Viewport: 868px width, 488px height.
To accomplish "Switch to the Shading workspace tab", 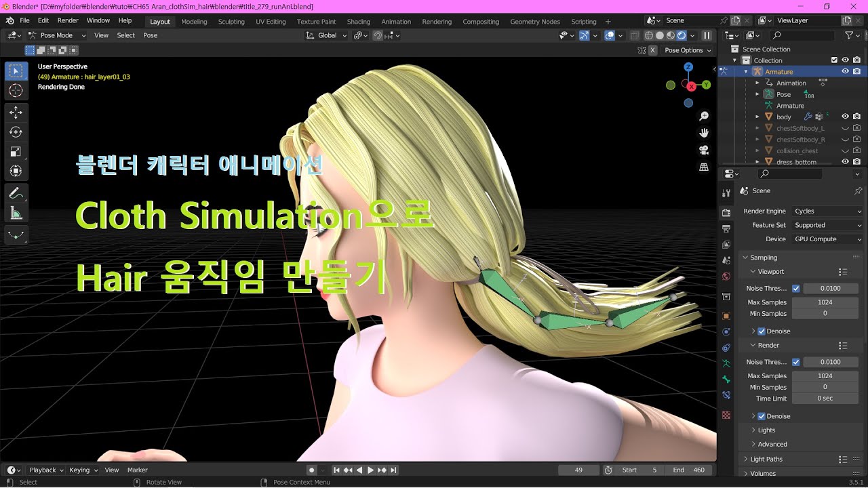I will click(359, 22).
